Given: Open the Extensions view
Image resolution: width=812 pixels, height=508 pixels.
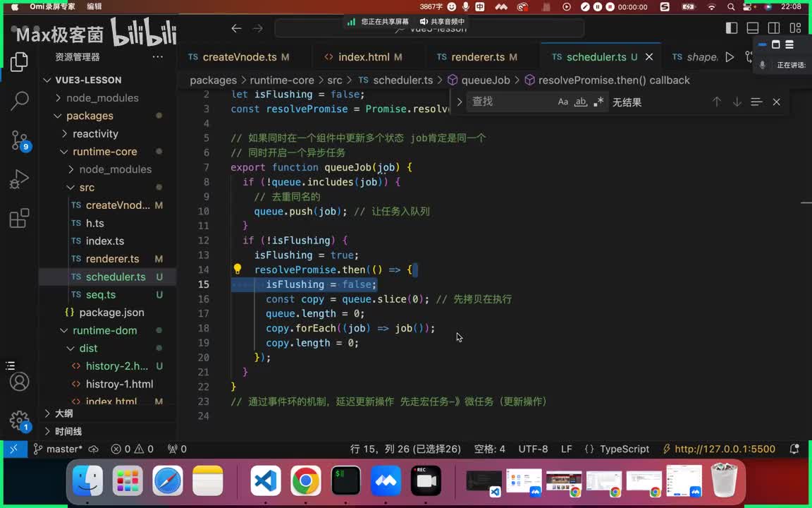Looking at the screenshot, I should tap(19, 218).
